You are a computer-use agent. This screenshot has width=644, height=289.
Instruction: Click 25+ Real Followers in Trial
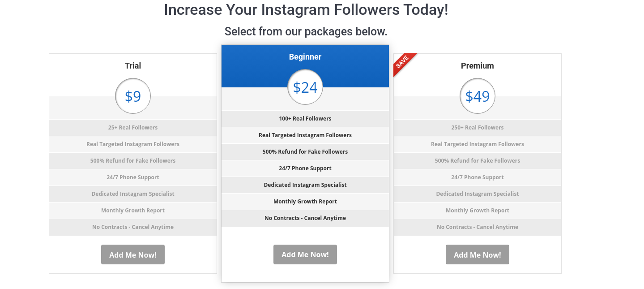pyautogui.click(x=133, y=128)
